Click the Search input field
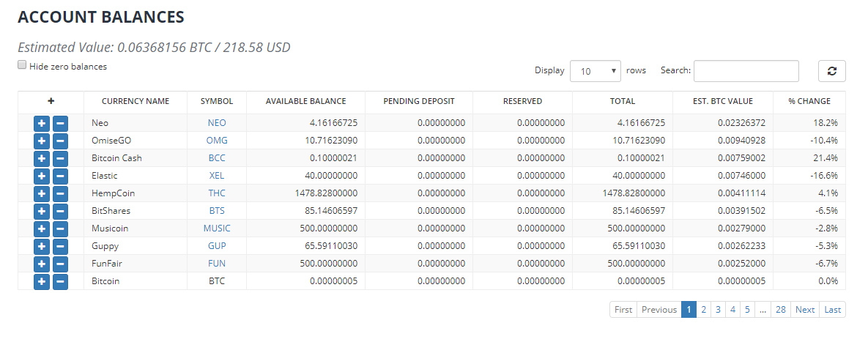The height and width of the screenshot is (342, 868). pyautogui.click(x=746, y=71)
